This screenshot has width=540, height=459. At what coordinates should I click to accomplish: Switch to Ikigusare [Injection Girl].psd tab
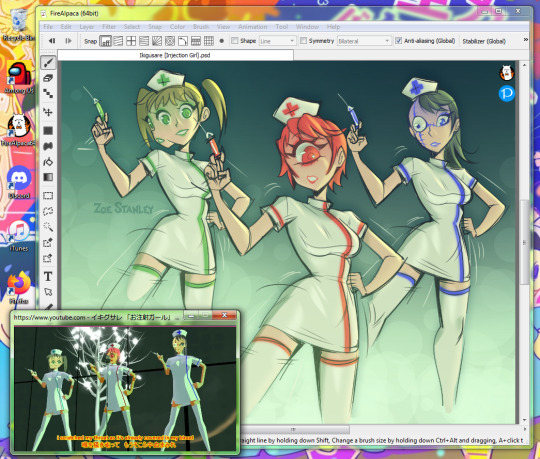click(x=175, y=55)
